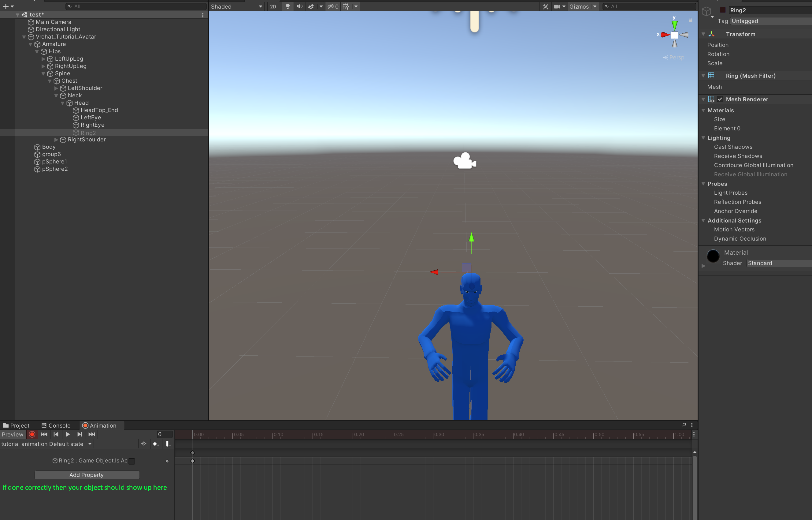The width and height of the screenshot is (812, 520).
Task: Toggle Mesh Renderer enabled checkbox
Action: pos(720,99)
